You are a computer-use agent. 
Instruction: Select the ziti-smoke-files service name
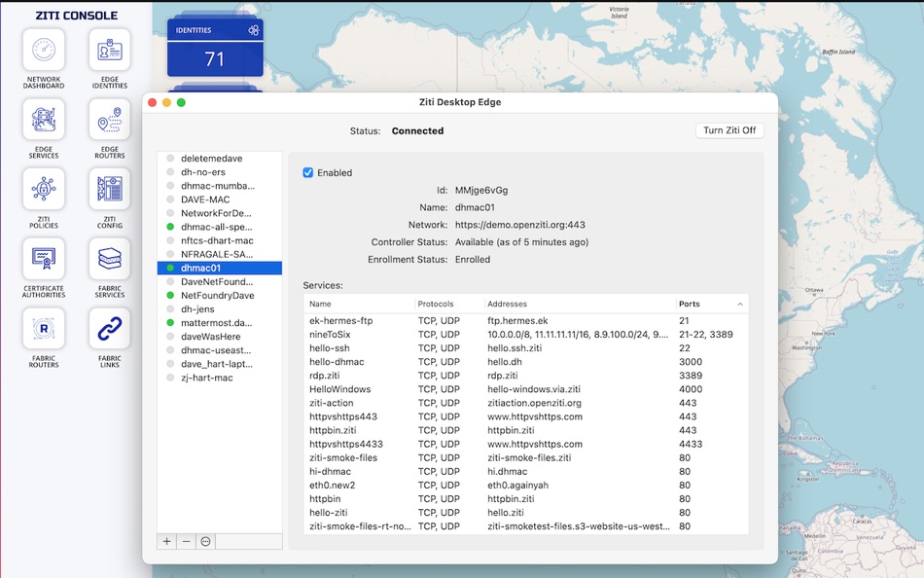click(343, 457)
